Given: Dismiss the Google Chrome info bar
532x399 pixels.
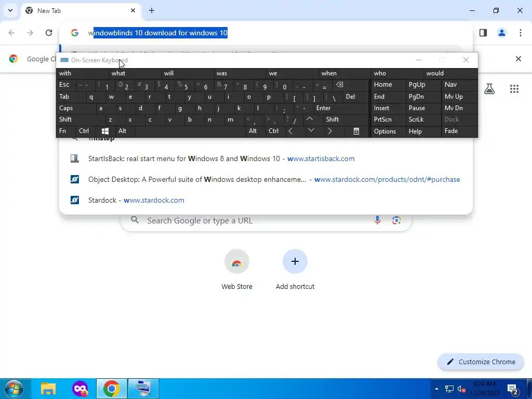Looking at the screenshot, I should (518, 59).
